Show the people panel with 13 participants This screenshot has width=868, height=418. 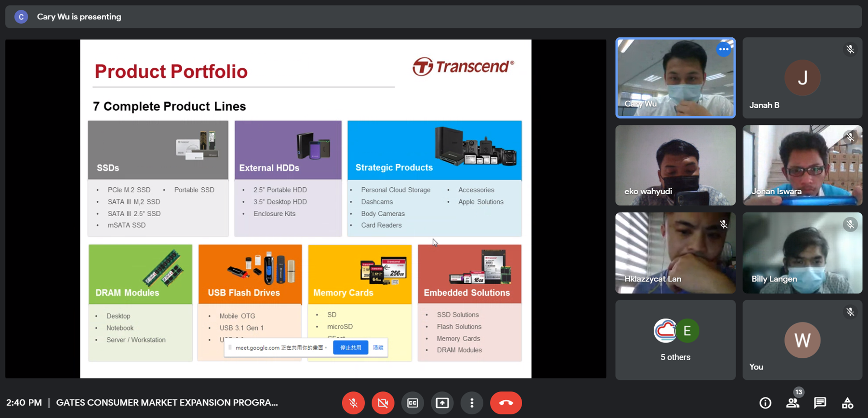click(x=793, y=403)
